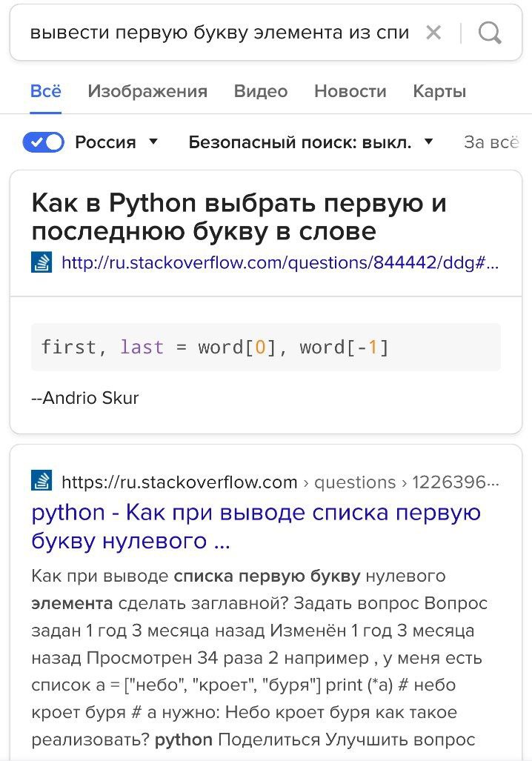Click the search input field with query text
532x761 pixels.
pyautogui.click(x=219, y=33)
